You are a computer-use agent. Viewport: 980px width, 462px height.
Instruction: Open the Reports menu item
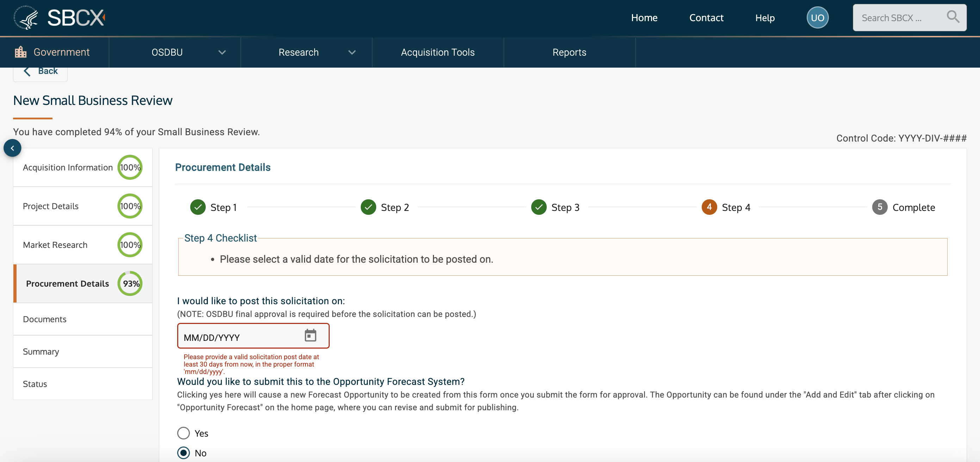569,52
